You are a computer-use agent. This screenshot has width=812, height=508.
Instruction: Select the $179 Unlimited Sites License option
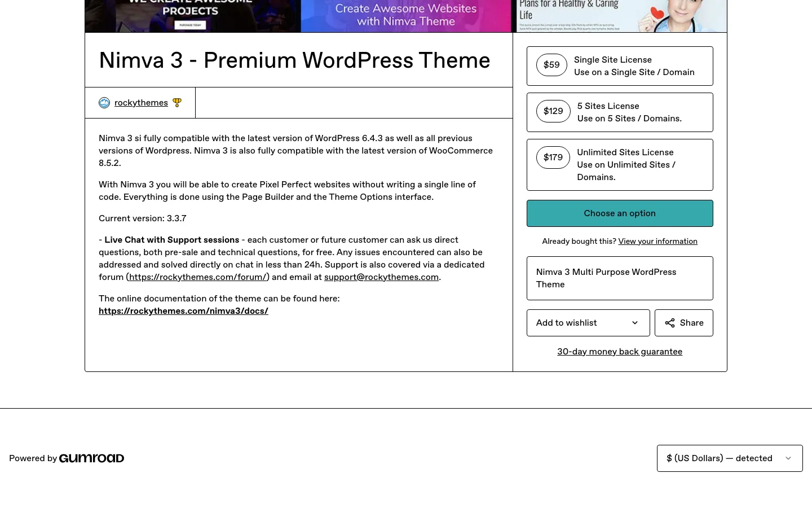pyautogui.click(x=620, y=165)
